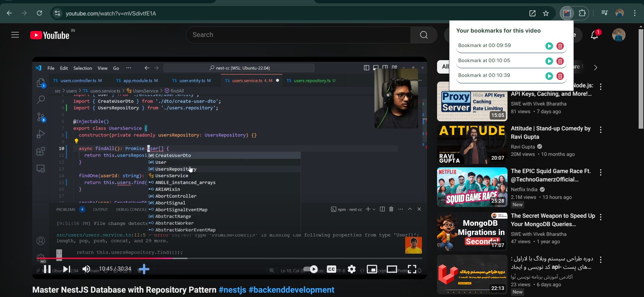
Task: Enter fullscreen mode in the player
Action: tap(412, 269)
